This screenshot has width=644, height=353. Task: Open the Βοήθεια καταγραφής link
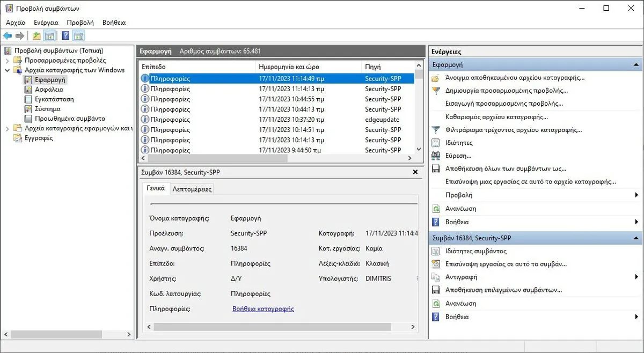[263, 308]
